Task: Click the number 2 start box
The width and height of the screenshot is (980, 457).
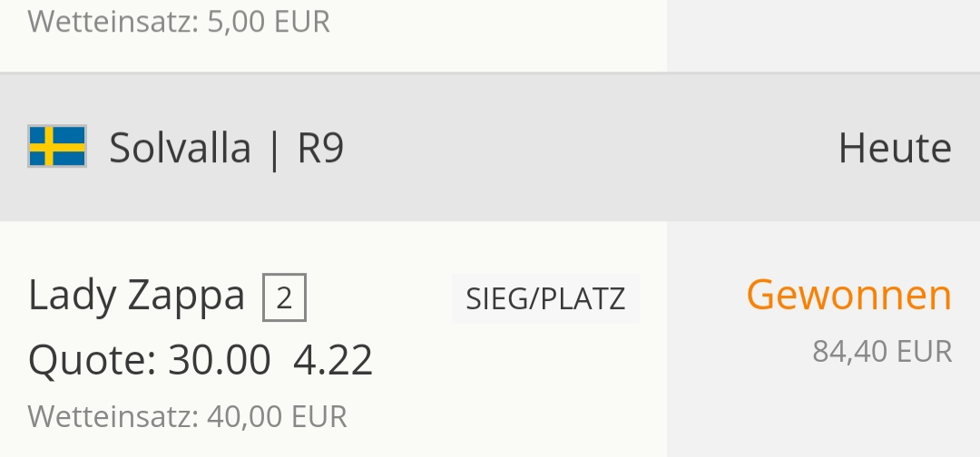Action: 284,297
